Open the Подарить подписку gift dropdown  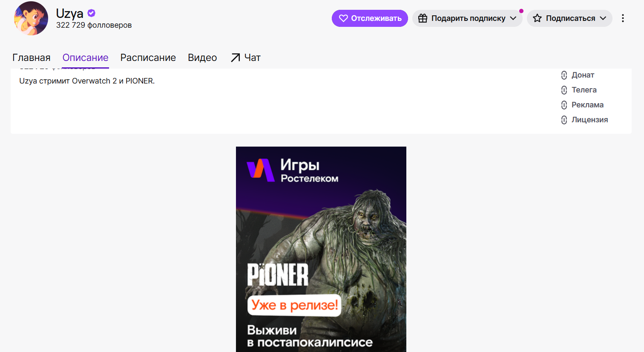(x=467, y=18)
